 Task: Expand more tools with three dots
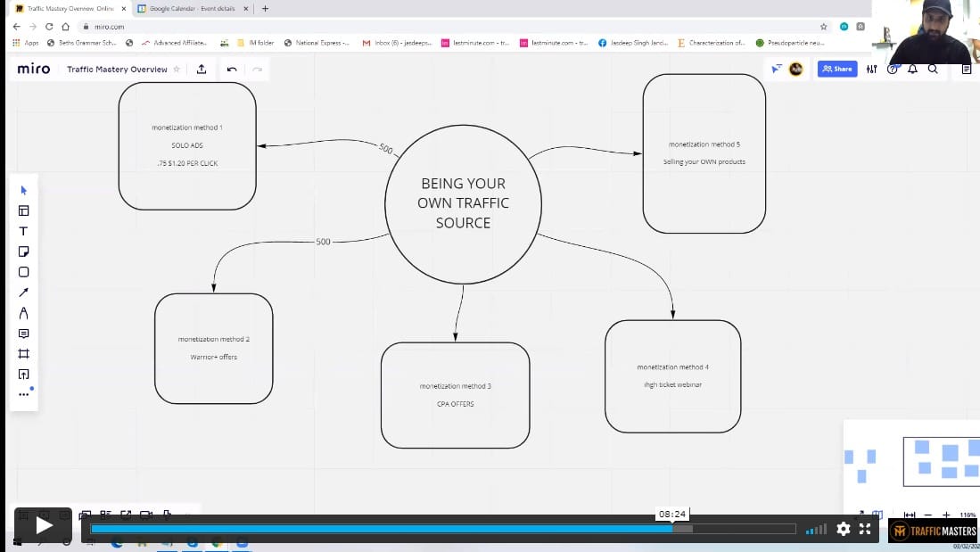(x=24, y=394)
